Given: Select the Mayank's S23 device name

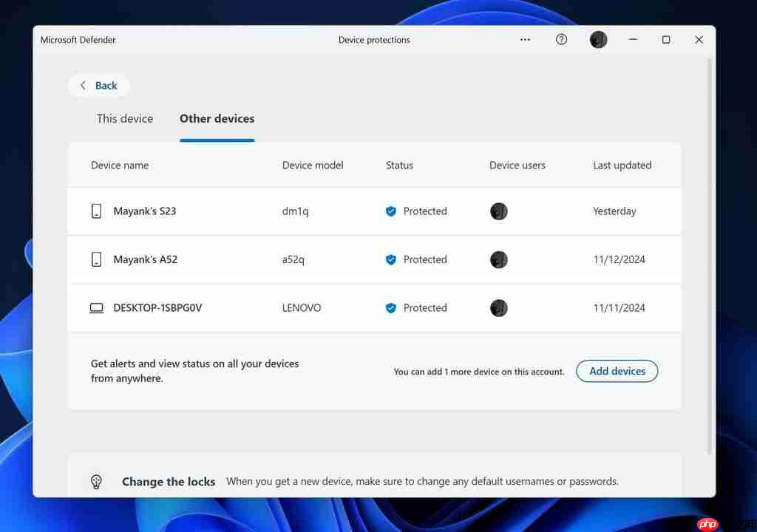Looking at the screenshot, I should [x=144, y=211].
